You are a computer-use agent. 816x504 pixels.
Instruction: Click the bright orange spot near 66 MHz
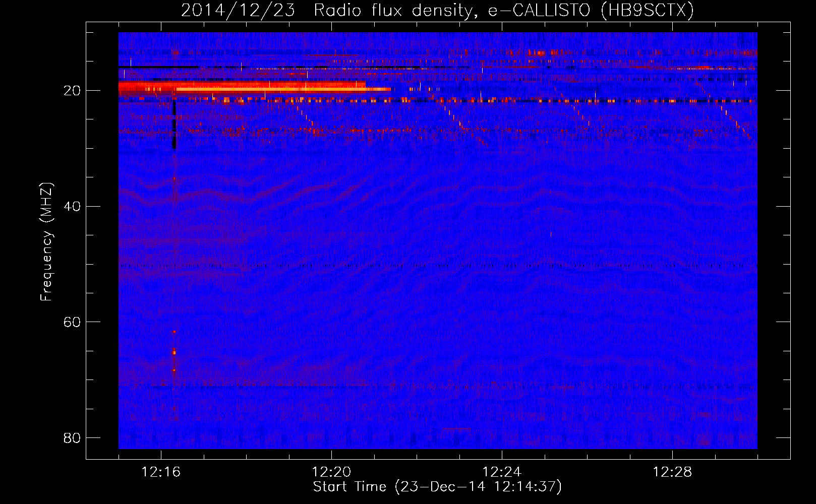click(x=174, y=352)
